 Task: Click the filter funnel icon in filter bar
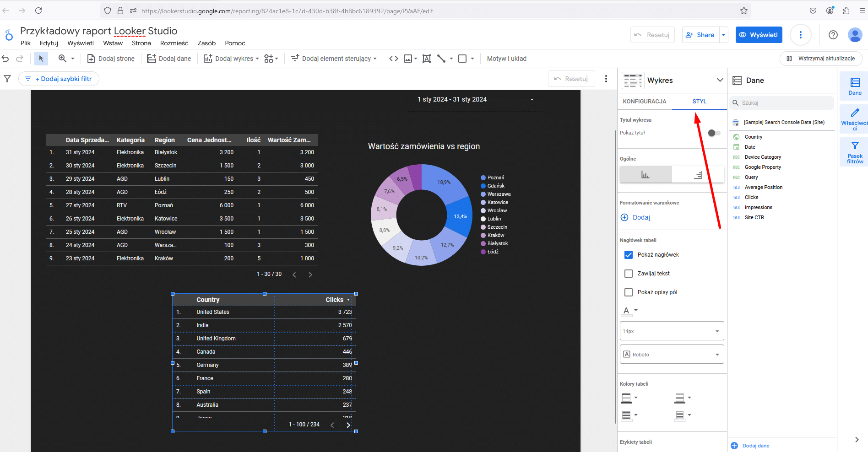tap(7, 79)
